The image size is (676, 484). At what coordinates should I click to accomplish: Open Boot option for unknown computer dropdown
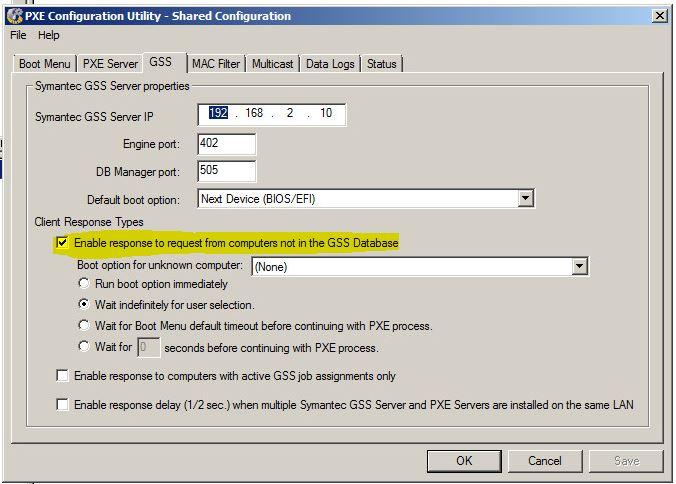419,266
